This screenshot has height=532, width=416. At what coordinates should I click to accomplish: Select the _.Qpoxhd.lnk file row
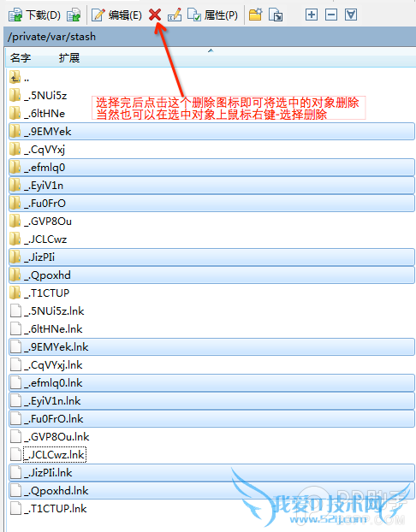[x=211, y=491]
